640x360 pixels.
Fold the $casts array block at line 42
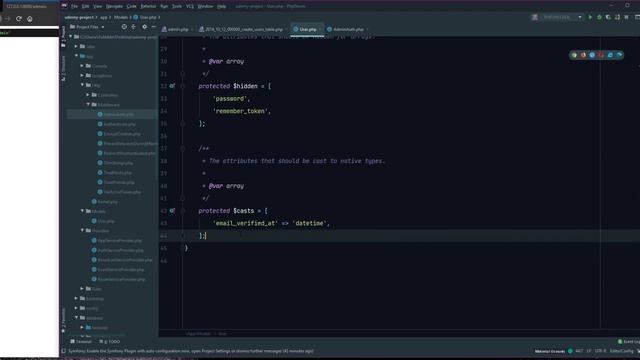click(x=183, y=211)
